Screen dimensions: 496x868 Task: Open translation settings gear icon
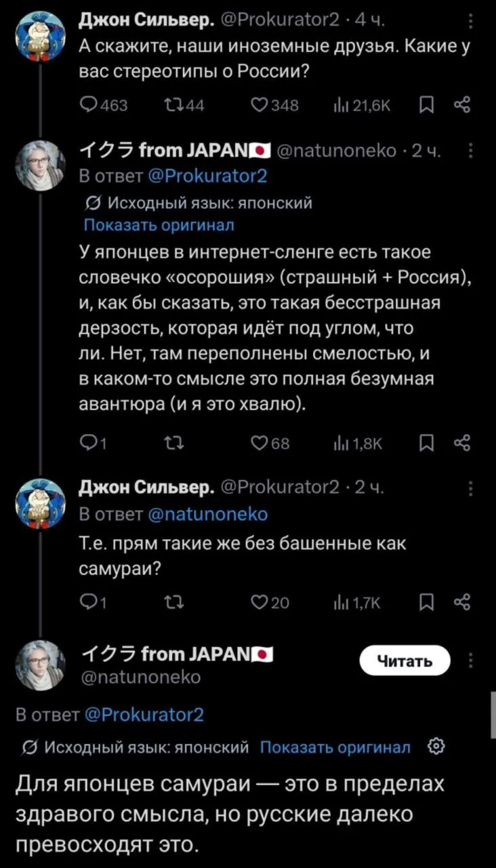pos(435,747)
